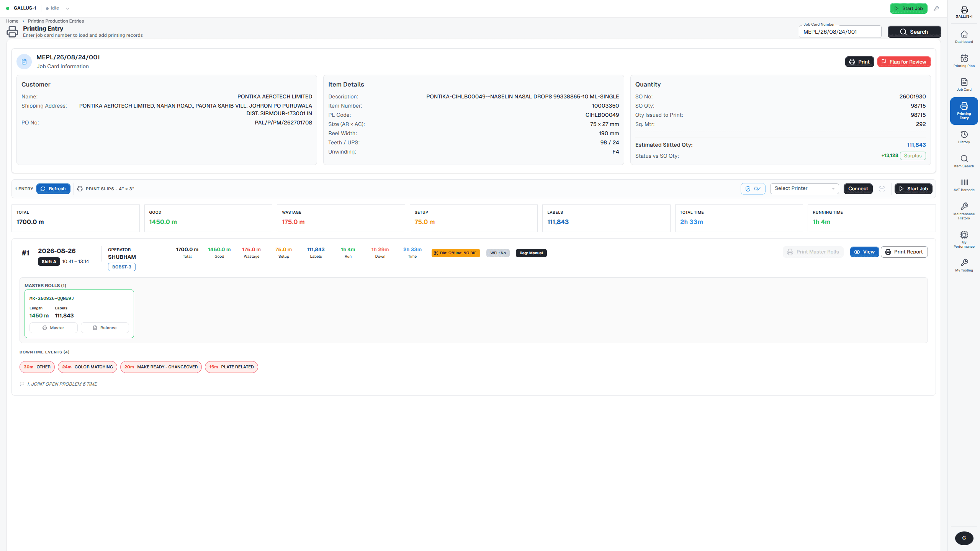Click Print Slips 4" × 3" printer label
The height and width of the screenshot is (551, 980).
[106, 189]
